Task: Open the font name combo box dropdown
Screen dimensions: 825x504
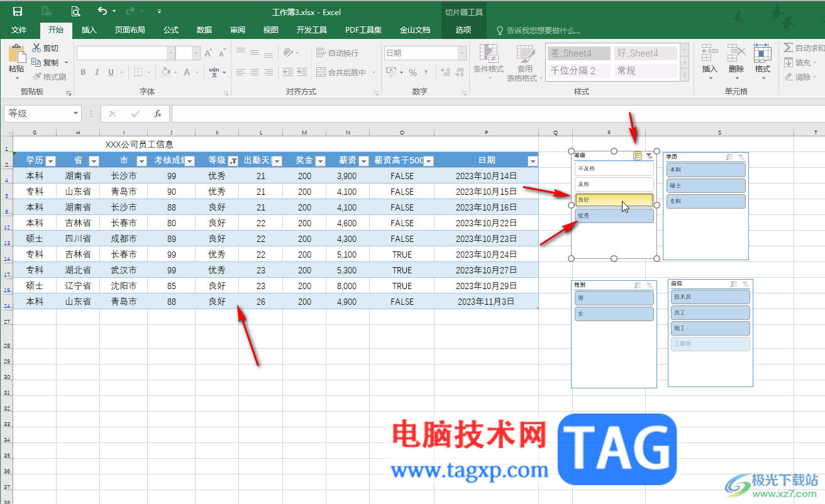Action: (x=170, y=53)
